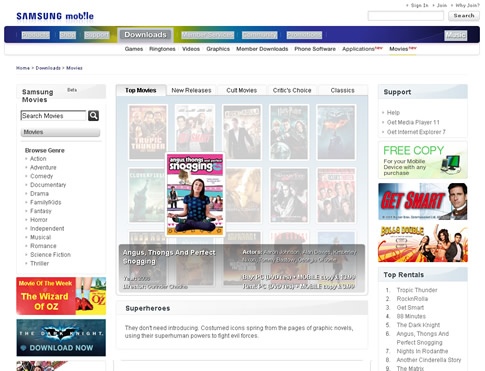
Task: Open the Samsung mobile logo
Action: (x=55, y=16)
